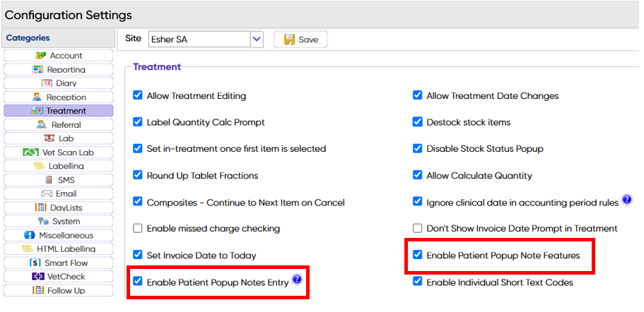644x312 pixels.
Task: Uncheck Round Up Tablet Fractions
Action: point(138,175)
